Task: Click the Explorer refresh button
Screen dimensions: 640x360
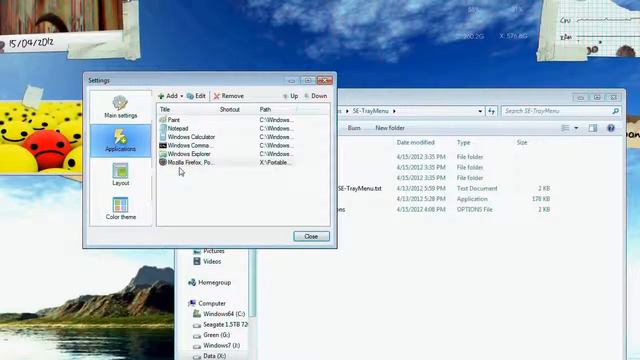Action: tap(491, 111)
